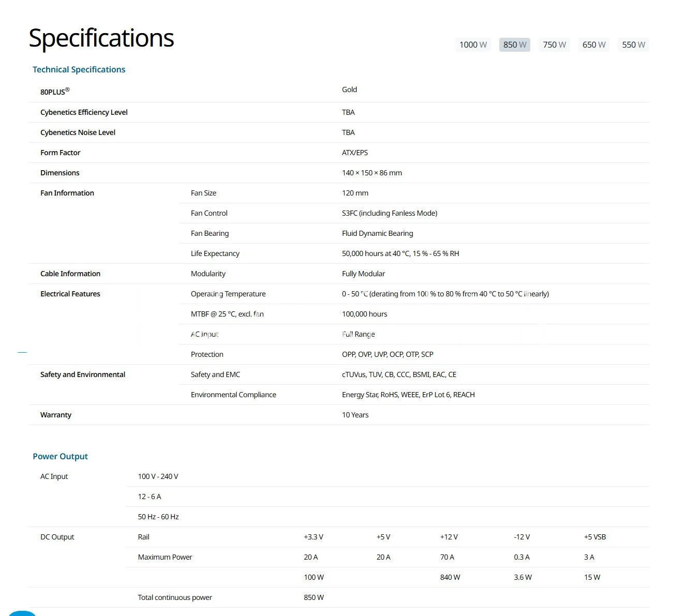685x616 pixels.
Task: Open the 750 W model tab
Action: [554, 45]
